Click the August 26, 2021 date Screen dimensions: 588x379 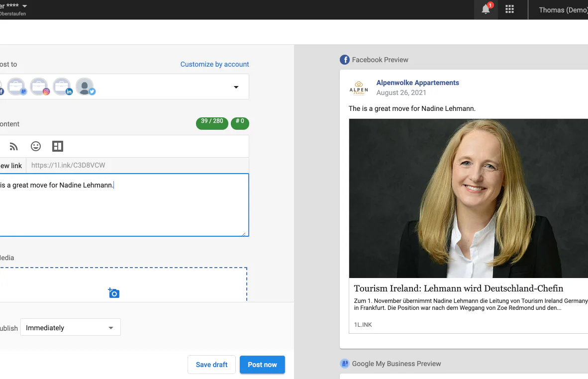click(401, 93)
